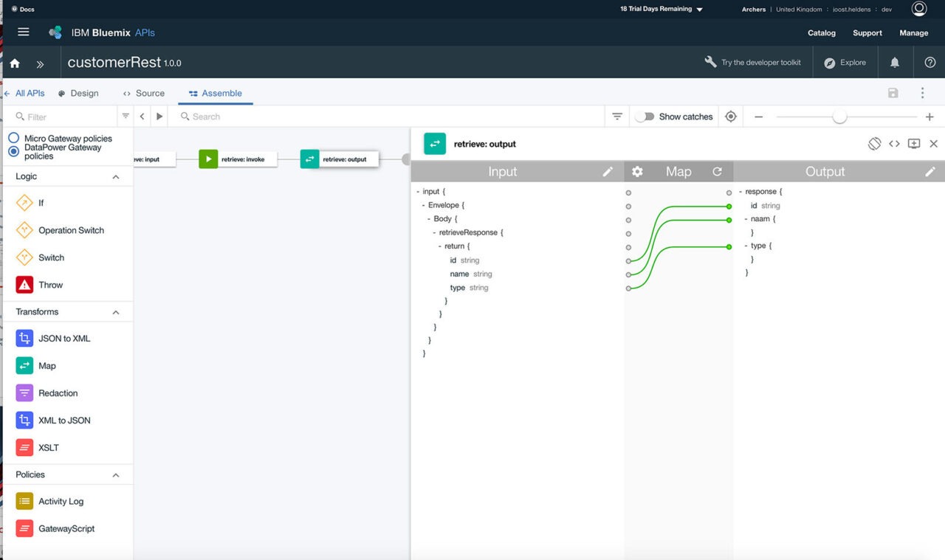This screenshot has width=945, height=560.
Task: Click the Map settings gear icon
Action: click(637, 171)
